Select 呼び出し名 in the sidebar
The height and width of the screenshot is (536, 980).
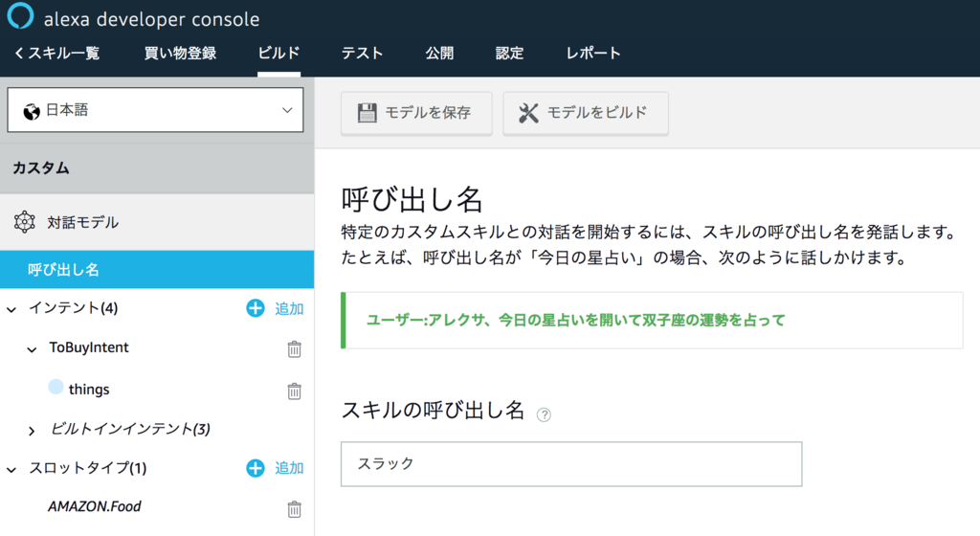[x=157, y=269]
